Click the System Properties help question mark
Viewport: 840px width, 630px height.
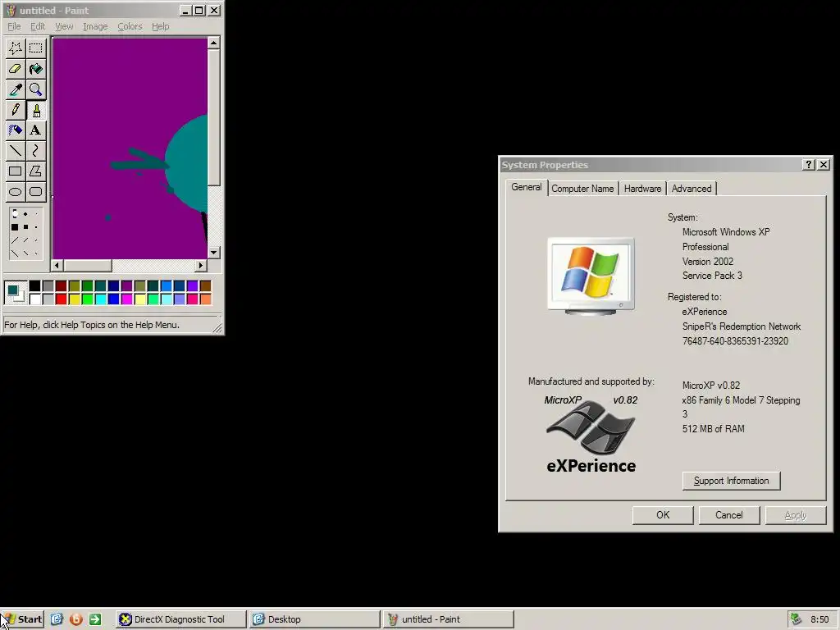pyautogui.click(x=809, y=164)
